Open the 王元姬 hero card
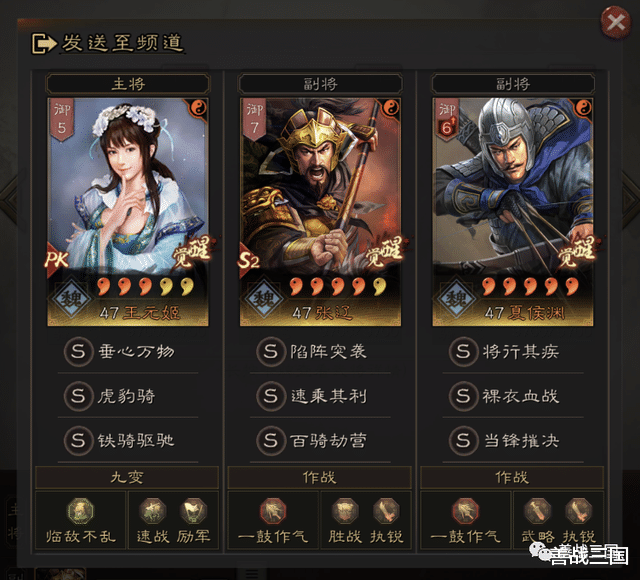640x580 pixels. coord(128,211)
